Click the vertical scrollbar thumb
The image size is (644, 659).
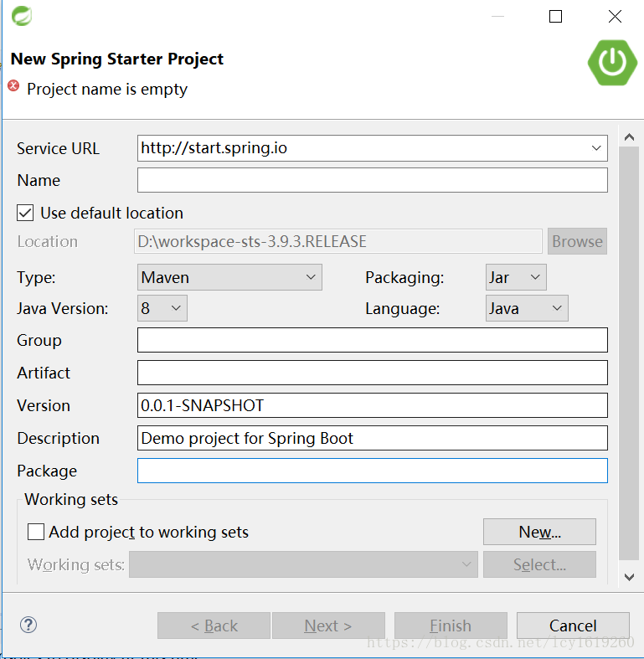click(x=629, y=353)
